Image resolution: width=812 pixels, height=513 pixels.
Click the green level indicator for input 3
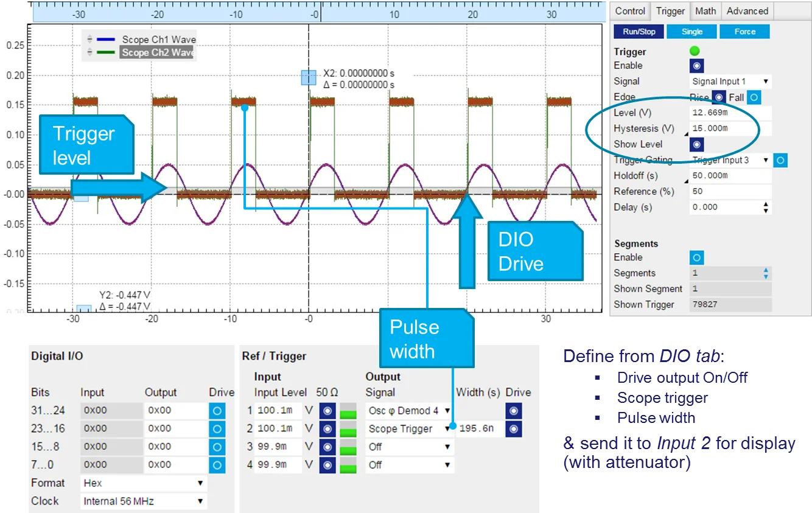[348, 451]
